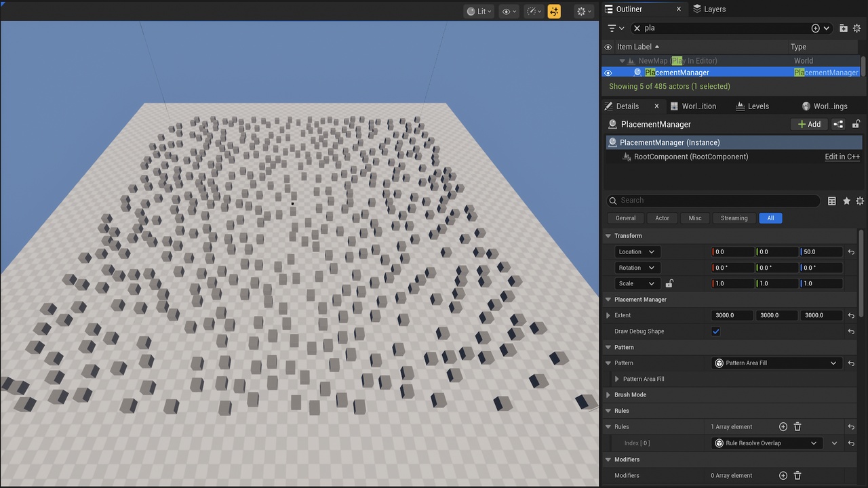Expand the Extent property row
868x488 pixels.
tap(608, 315)
